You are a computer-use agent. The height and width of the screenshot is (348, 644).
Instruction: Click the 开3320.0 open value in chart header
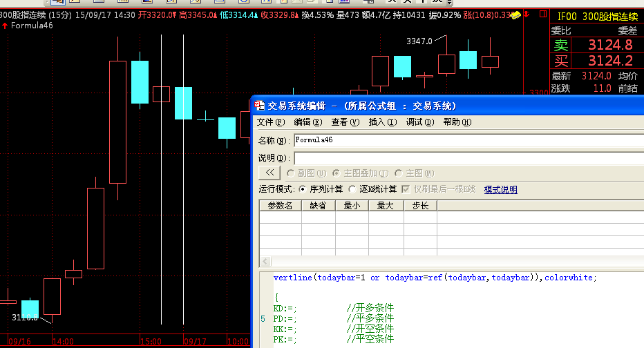(156, 15)
